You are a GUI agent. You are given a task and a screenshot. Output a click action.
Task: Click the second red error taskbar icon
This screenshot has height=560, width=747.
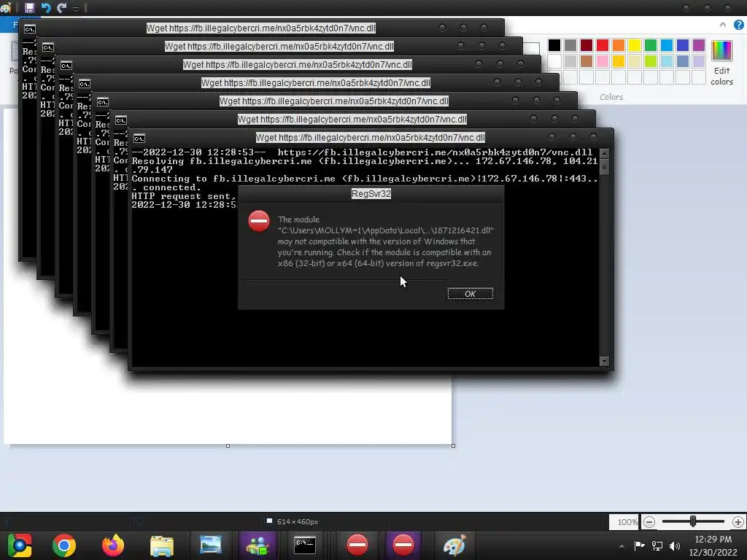pos(403,545)
